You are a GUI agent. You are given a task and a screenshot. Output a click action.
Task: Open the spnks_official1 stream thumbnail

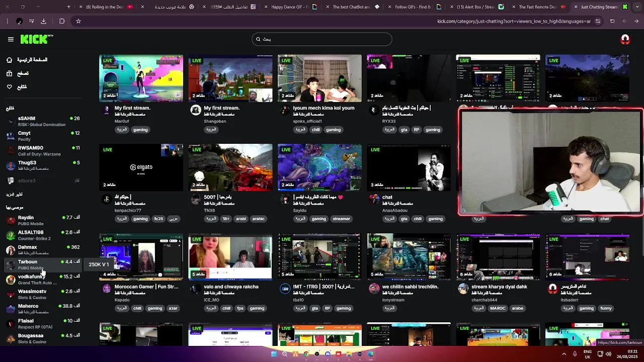319,78
